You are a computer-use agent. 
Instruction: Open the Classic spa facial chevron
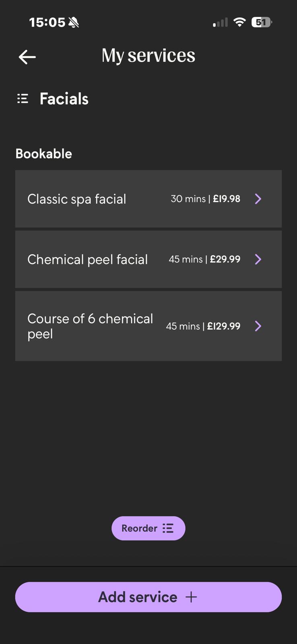tap(258, 199)
